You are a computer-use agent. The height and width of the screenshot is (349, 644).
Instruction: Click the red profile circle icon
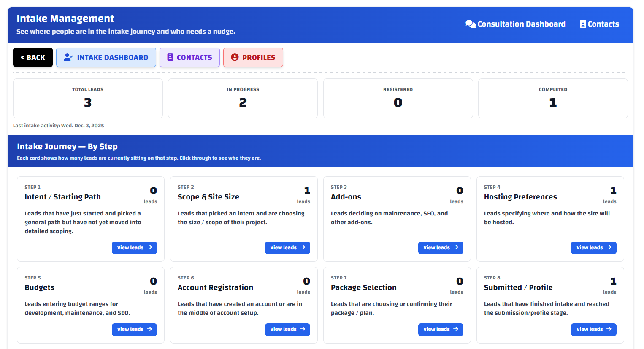pos(235,57)
